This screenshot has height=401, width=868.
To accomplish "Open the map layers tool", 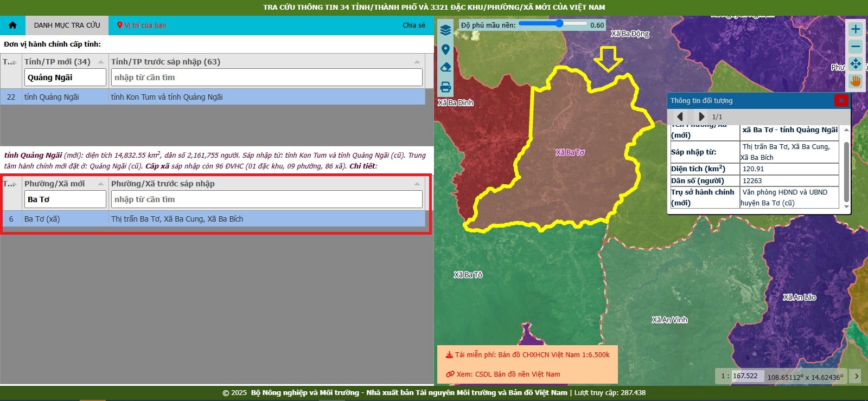I will click(445, 30).
